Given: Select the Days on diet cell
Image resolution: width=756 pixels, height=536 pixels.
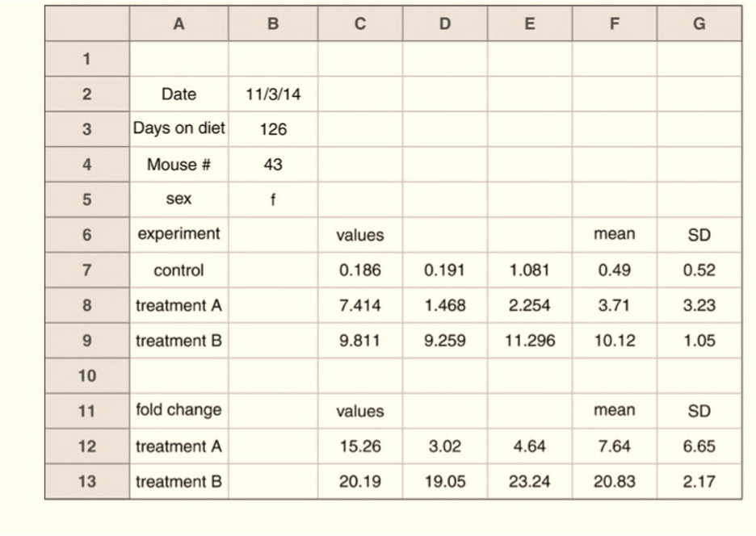Looking at the screenshot, I should (178, 129).
